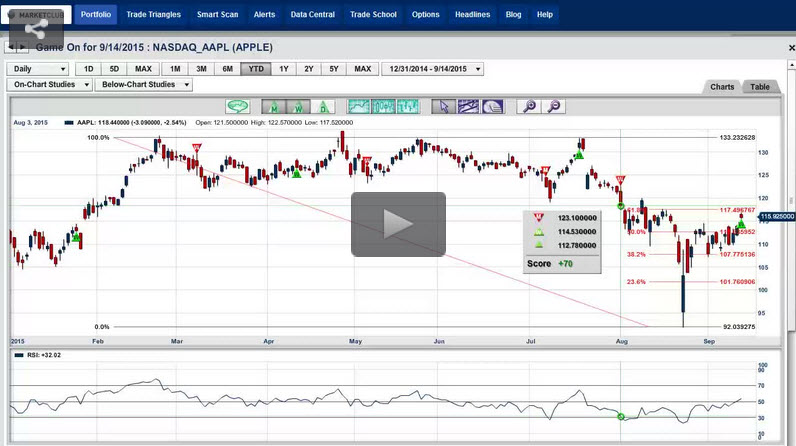Open the Blog menu

click(x=513, y=14)
